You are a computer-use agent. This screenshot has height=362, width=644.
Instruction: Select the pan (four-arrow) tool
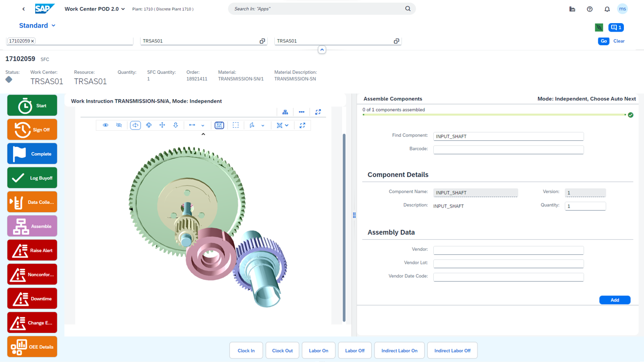[162, 125]
